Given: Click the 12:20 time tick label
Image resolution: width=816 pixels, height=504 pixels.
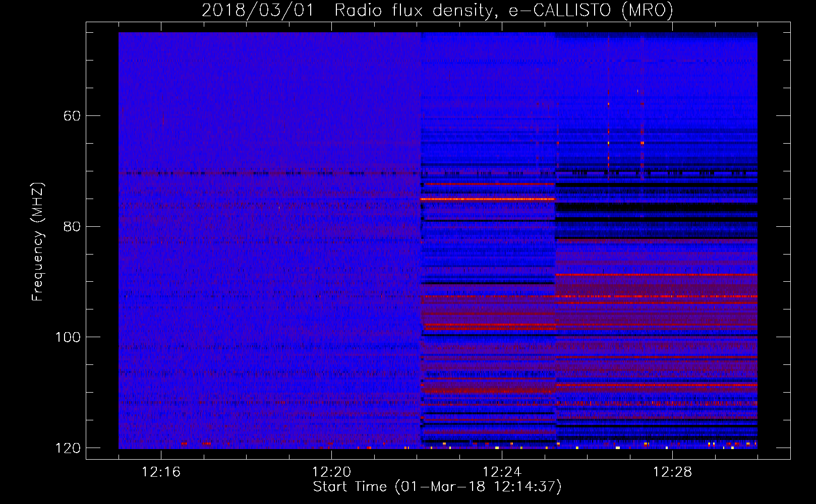Looking at the screenshot, I should tap(331, 472).
